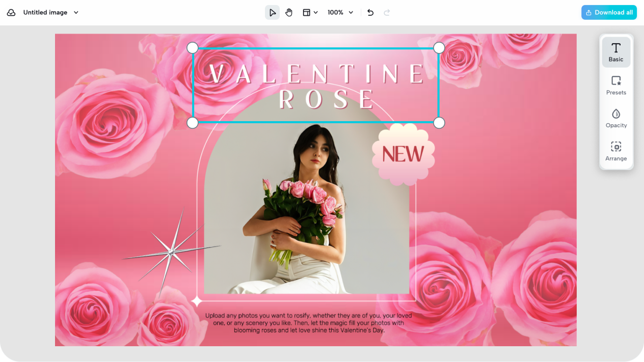The width and height of the screenshot is (644, 362).
Task: Open the canvas view options chevron
Action: 315,12
